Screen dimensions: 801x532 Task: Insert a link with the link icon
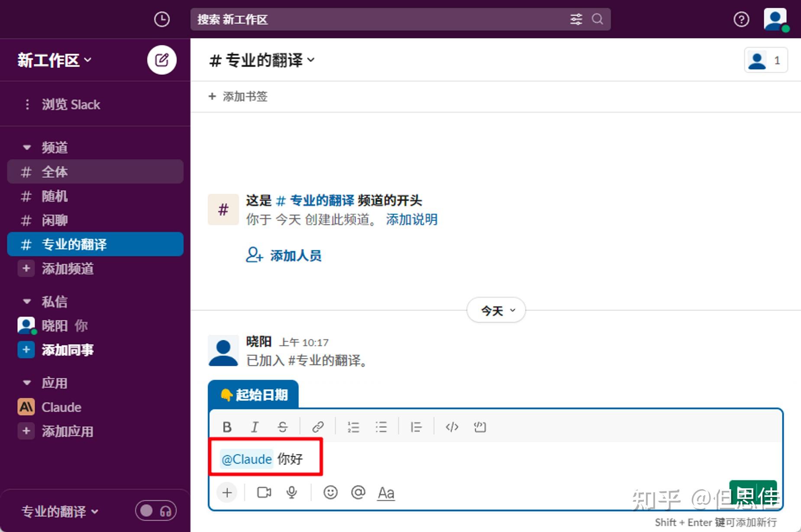318,427
